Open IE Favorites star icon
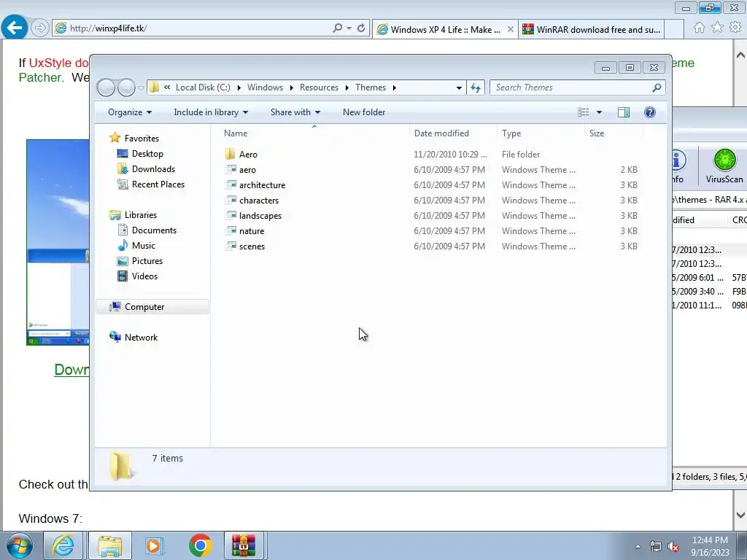 [718, 28]
